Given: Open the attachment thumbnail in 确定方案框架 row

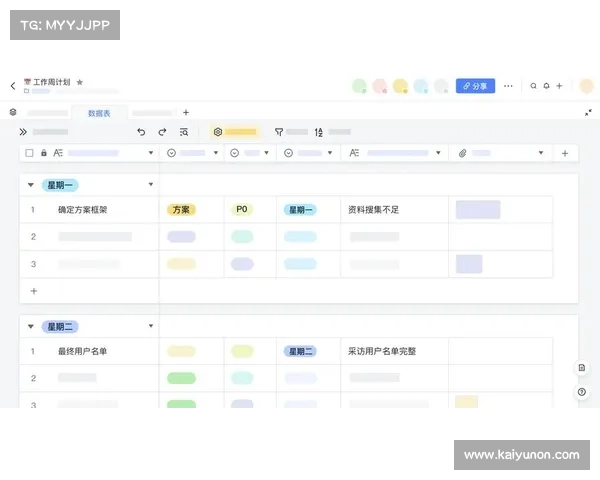Looking at the screenshot, I should (x=478, y=210).
